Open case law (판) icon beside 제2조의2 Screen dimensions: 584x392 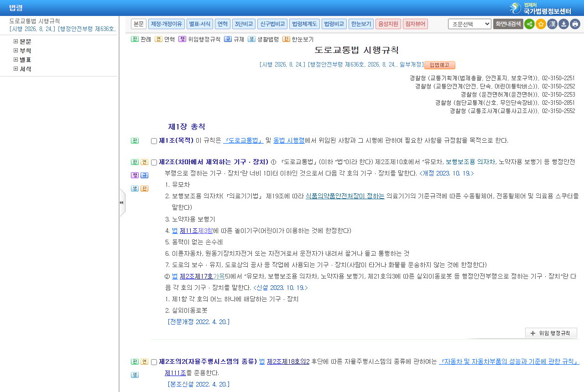point(135,361)
